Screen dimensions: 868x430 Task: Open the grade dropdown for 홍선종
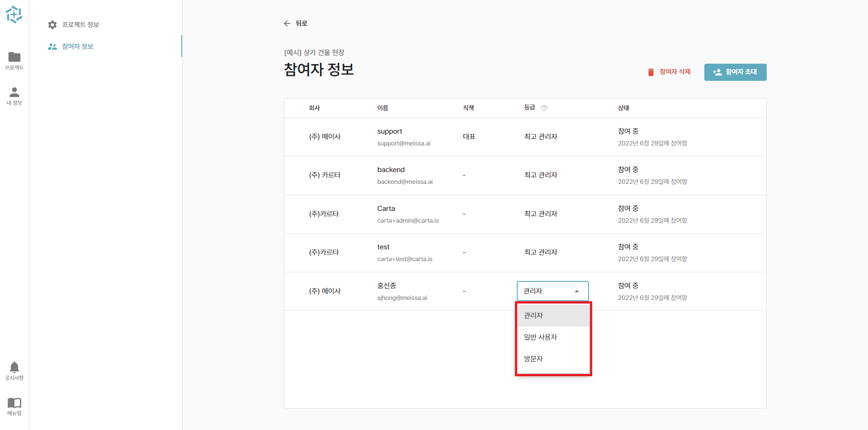pyautogui.click(x=552, y=291)
